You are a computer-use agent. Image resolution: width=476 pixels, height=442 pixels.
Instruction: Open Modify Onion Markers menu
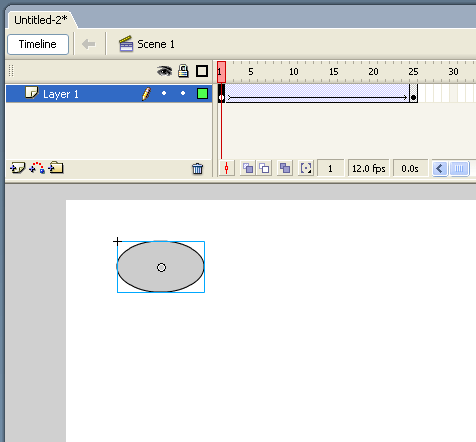pyautogui.click(x=306, y=168)
